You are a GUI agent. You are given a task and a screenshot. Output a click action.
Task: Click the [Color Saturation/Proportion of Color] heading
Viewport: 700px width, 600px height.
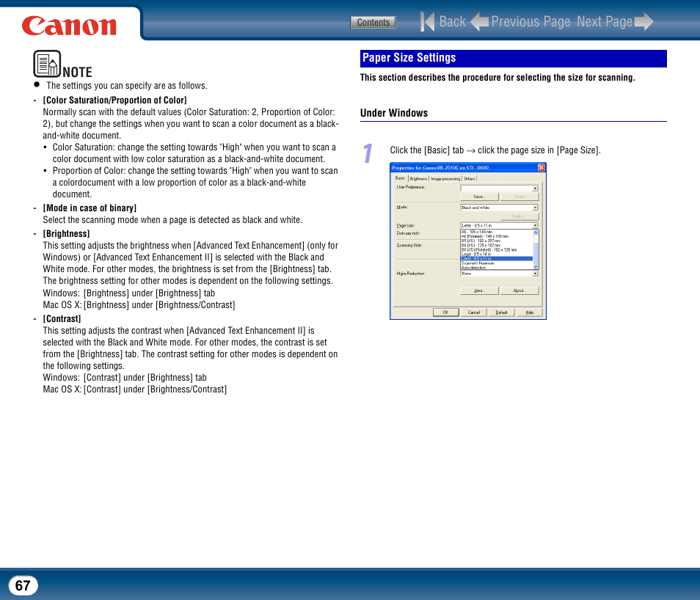(x=114, y=100)
